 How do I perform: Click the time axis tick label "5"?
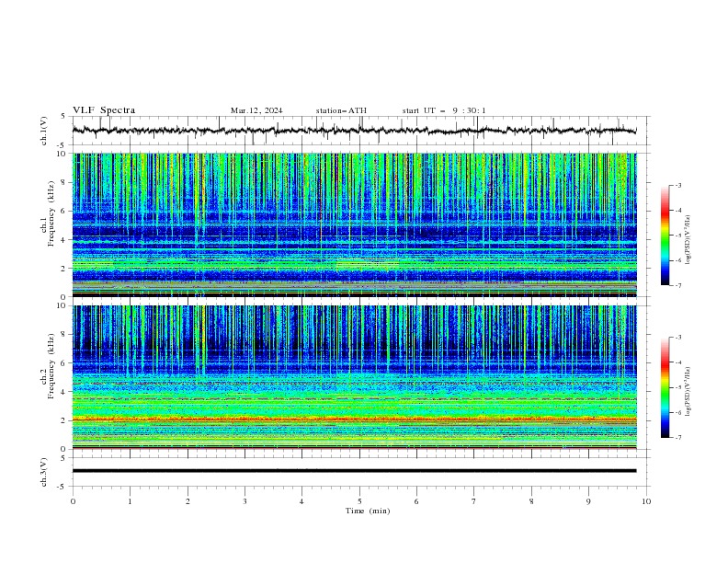(x=359, y=501)
